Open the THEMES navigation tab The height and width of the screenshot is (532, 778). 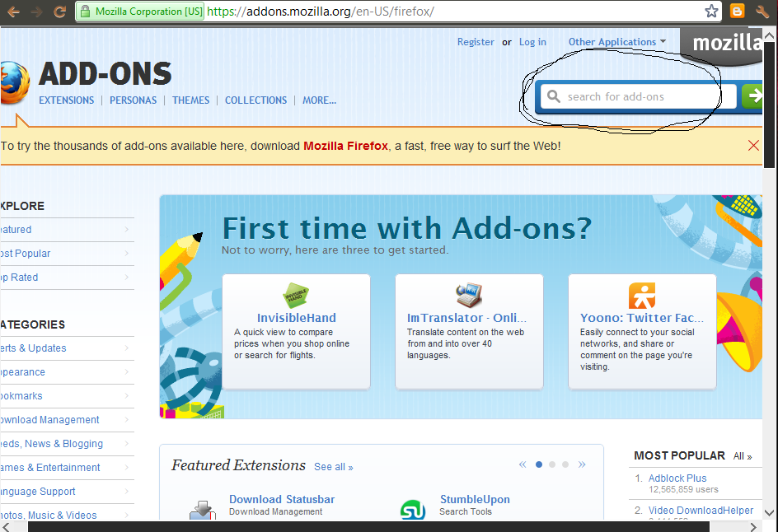(x=191, y=100)
